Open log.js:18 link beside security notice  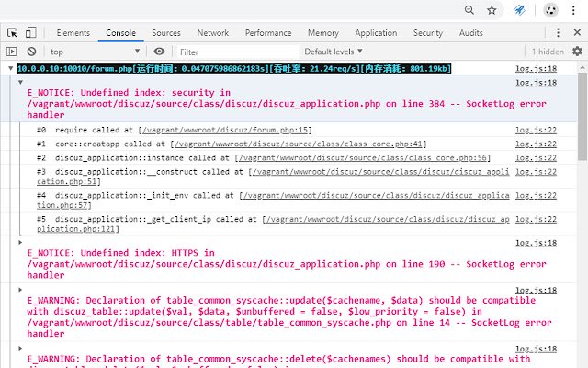pyautogui.click(x=536, y=83)
